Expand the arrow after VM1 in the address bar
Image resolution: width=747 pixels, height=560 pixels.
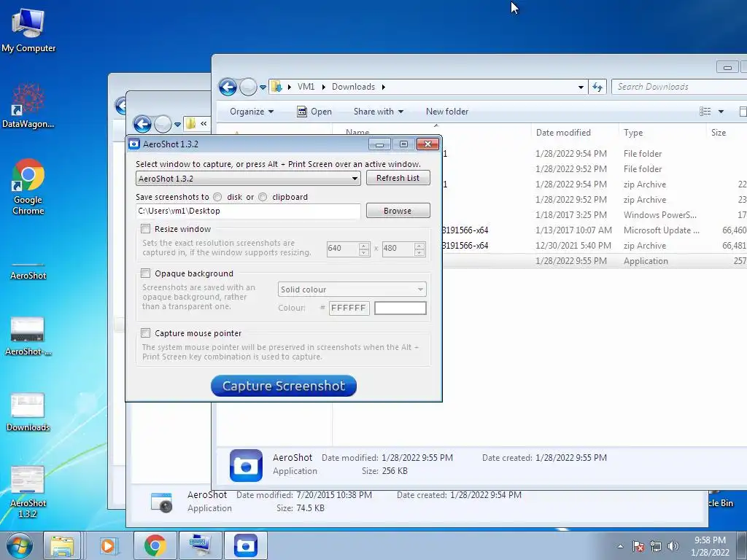click(323, 87)
